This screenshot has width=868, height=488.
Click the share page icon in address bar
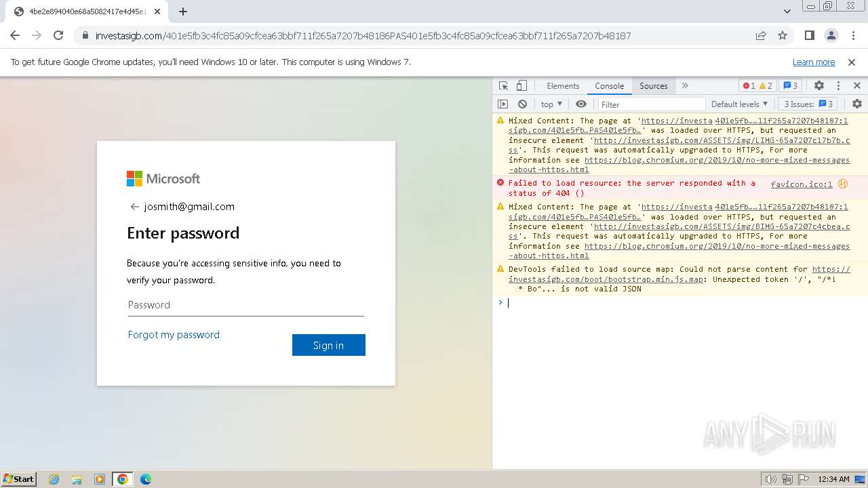(x=761, y=35)
